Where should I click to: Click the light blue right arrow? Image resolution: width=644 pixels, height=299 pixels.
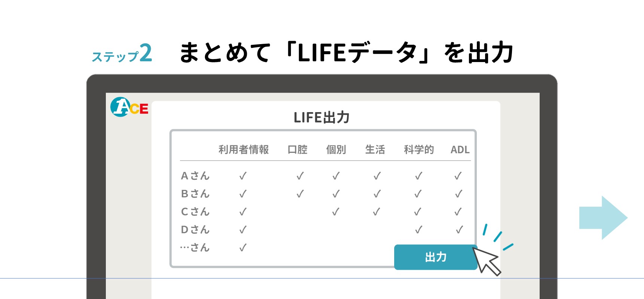tap(603, 218)
